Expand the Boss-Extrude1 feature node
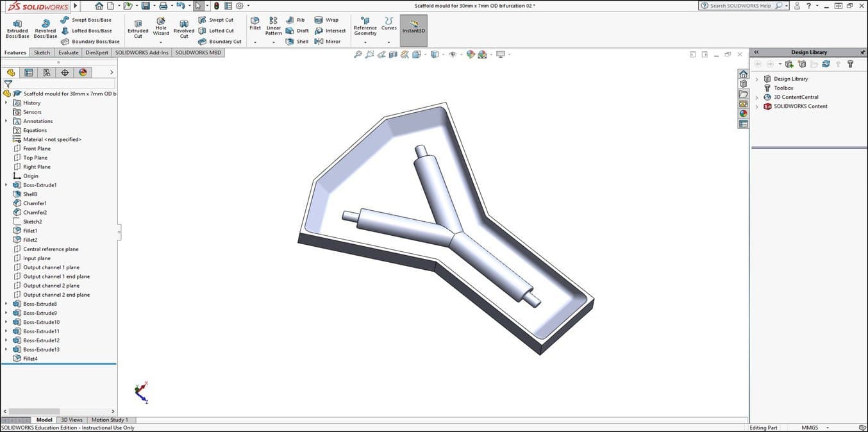Image resolution: width=868 pixels, height=432 pixels. point(6,185)
